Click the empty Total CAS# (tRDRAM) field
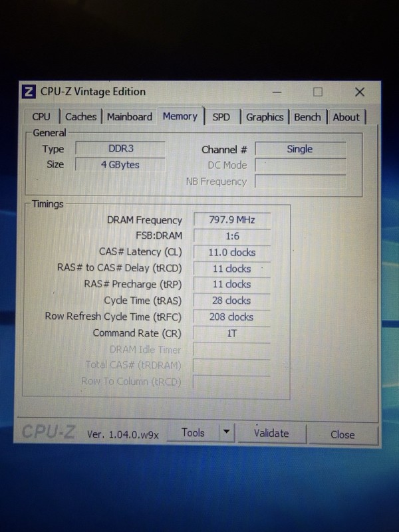Image resolution: width=399 pixels, height=532 pixels. 232,366
